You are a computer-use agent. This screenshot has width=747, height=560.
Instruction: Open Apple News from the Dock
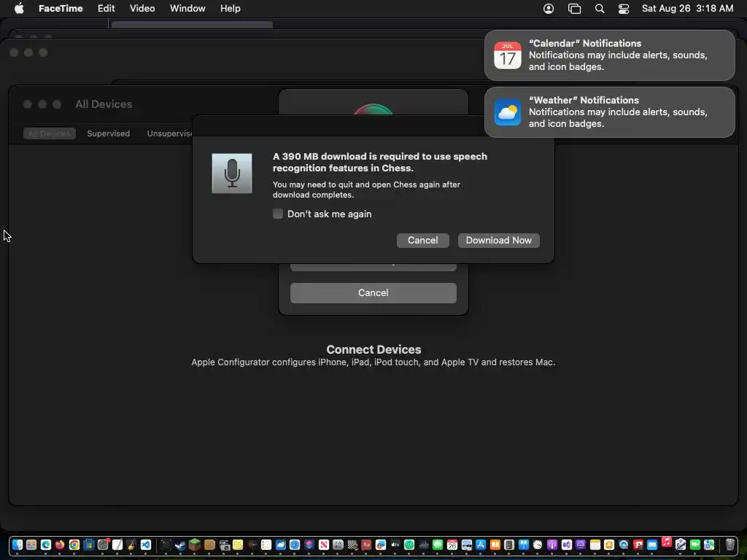click(x=323, y=545)
